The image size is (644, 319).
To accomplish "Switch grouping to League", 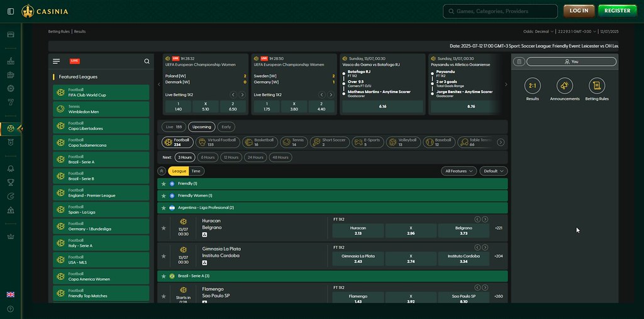I will point(179,171).
